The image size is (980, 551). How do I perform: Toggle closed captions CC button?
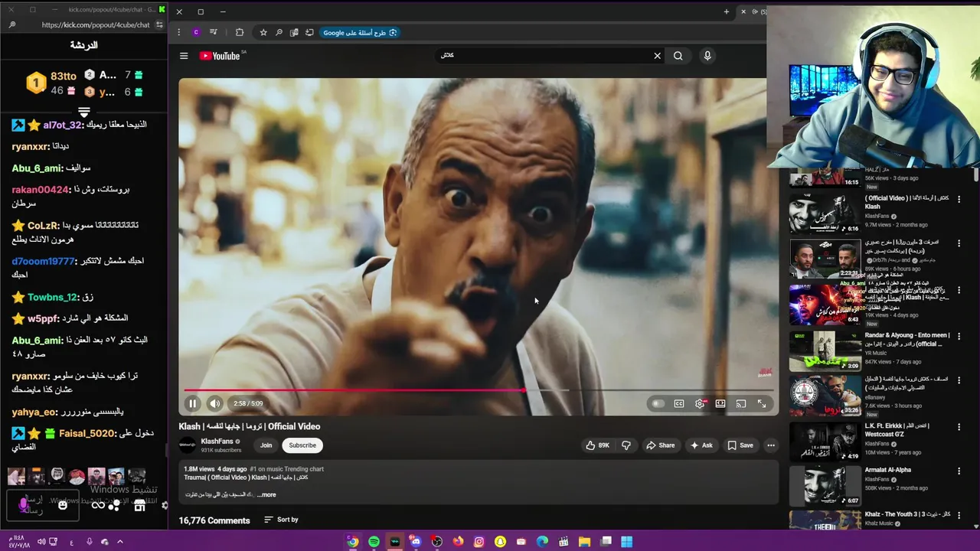[679, 403]
